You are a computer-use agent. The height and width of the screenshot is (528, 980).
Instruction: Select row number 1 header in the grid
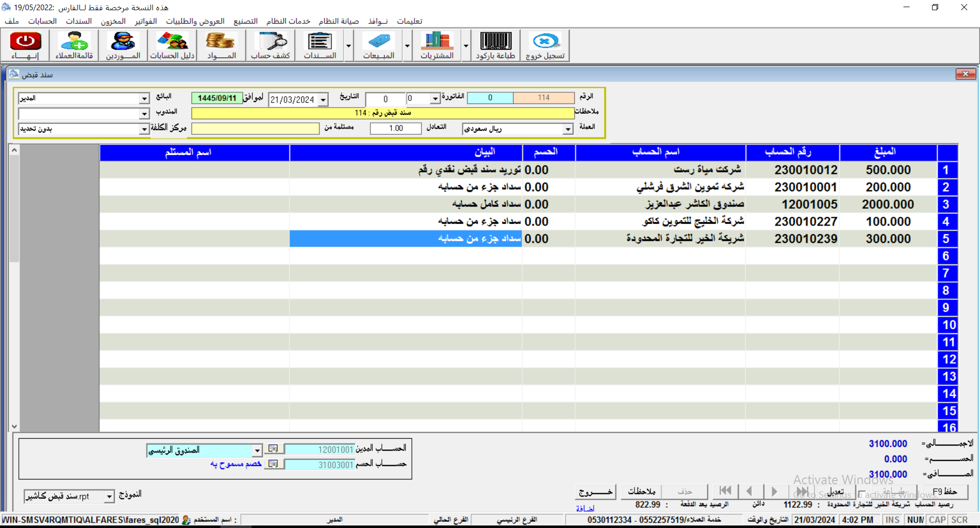[x=947, y=170]
